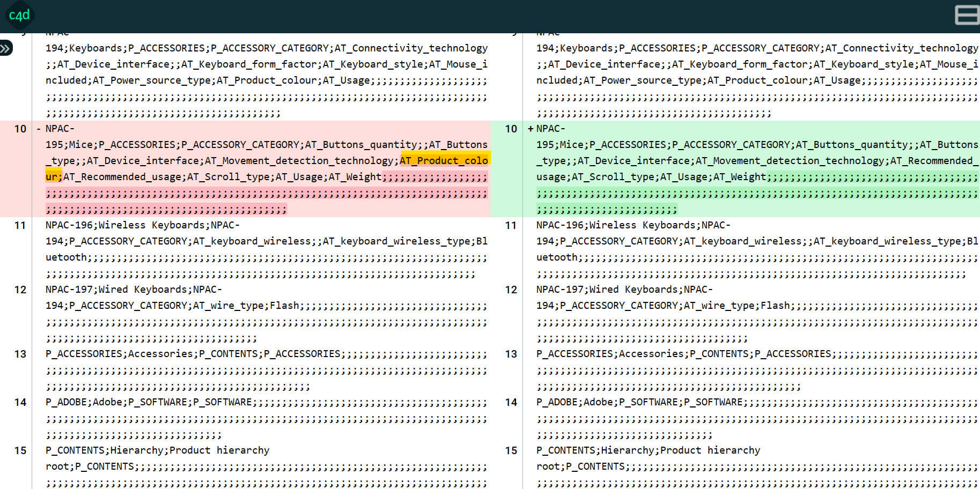Click line number 15 in right pane
Viewport: 980px width, 489px height.
(511, 450)
